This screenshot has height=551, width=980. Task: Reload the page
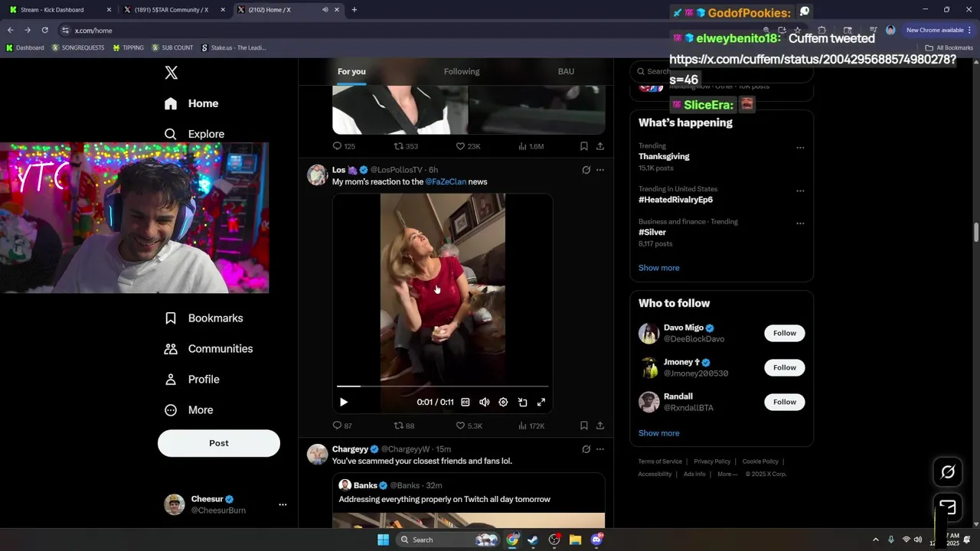click(x=45, y=30)
